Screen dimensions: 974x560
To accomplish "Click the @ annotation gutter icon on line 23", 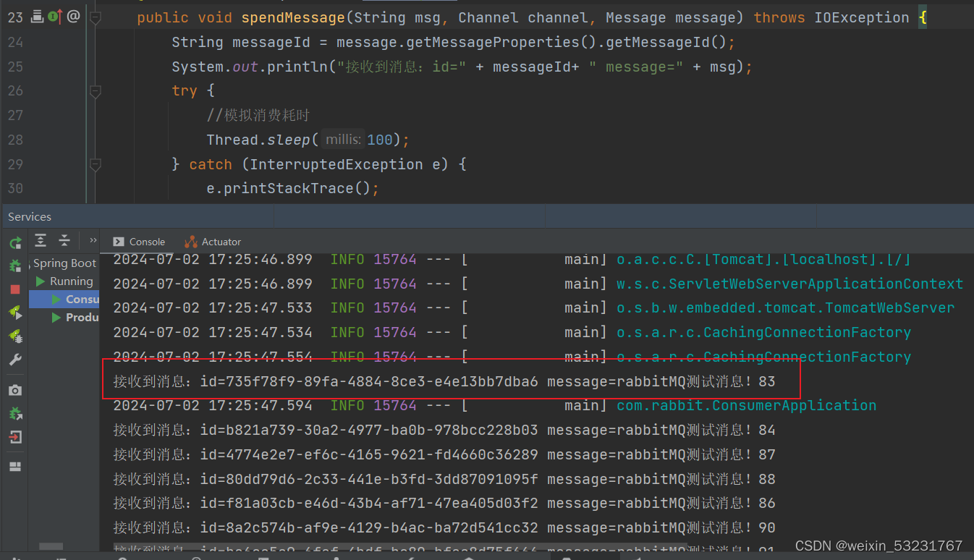I will [x=73, y=17].
